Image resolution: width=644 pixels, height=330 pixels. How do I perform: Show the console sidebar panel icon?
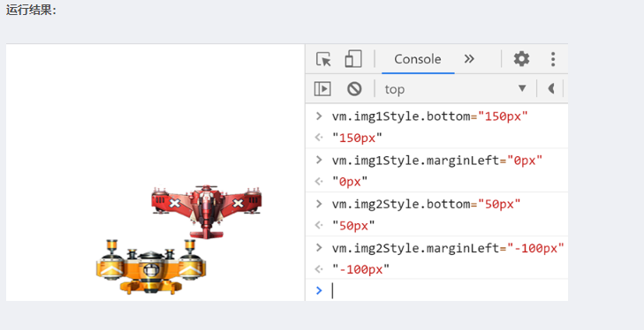(x=322, y=88)
